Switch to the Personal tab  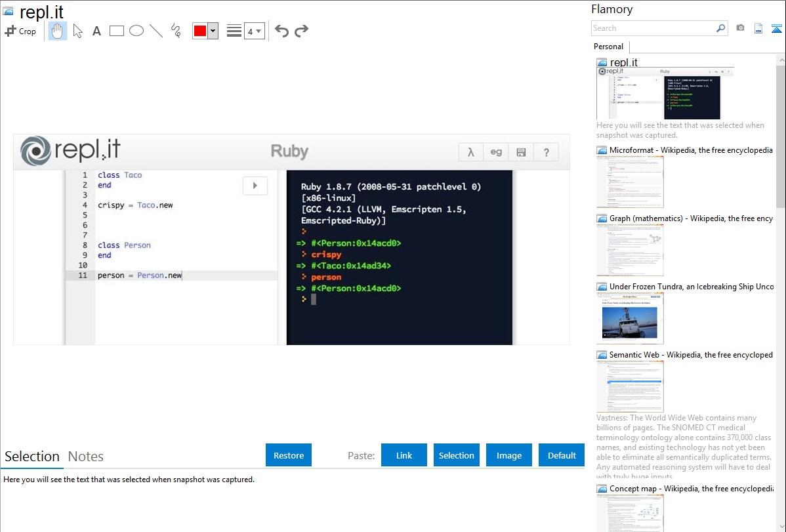[x=609, y=47]
